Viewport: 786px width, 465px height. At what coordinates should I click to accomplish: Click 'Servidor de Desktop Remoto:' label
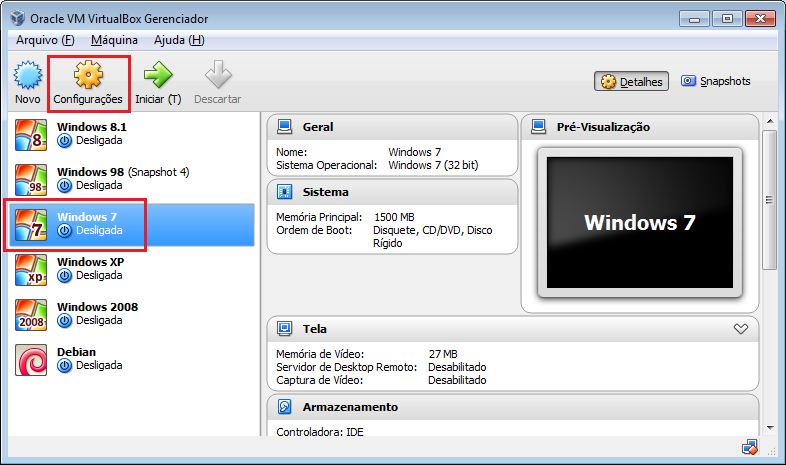pyautogui.click(x=346, y=367)
